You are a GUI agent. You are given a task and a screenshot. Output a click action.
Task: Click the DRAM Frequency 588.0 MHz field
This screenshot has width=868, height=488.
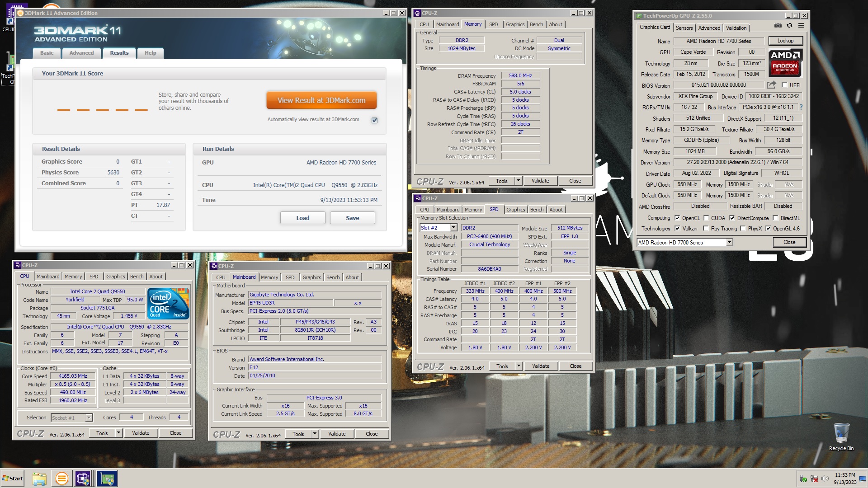[520, 75]
